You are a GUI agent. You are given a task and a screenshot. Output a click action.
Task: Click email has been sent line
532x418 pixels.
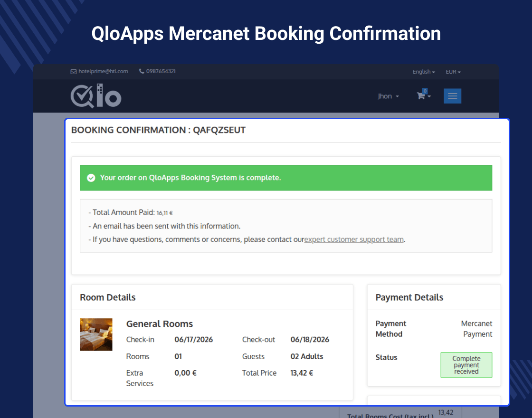[164, 226]
